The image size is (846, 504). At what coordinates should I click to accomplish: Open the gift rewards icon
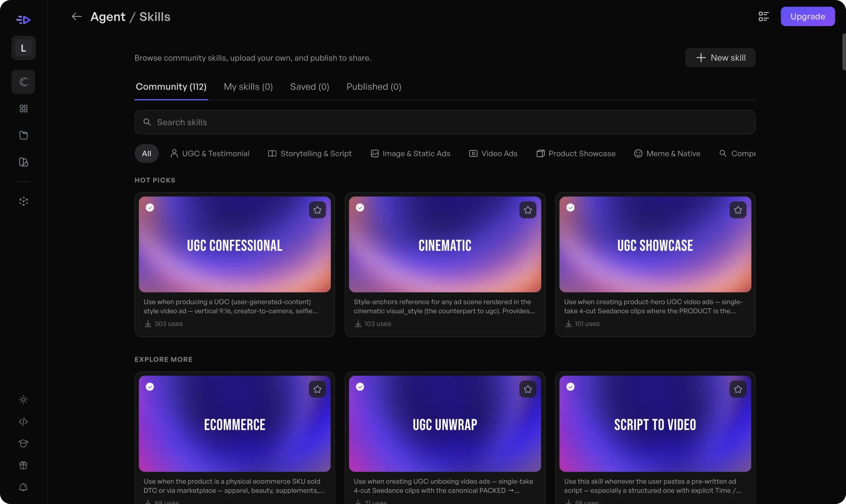[x=23, y=465]
